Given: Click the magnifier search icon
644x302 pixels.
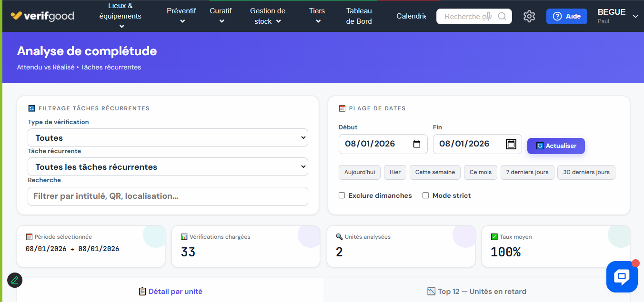Looking at the screenshot, I should point(502,17).
